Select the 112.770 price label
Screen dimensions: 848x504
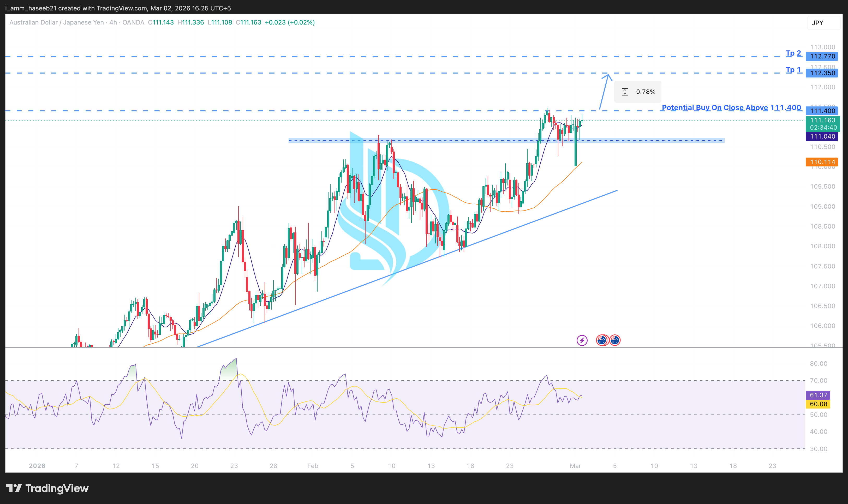click(821, 56)
